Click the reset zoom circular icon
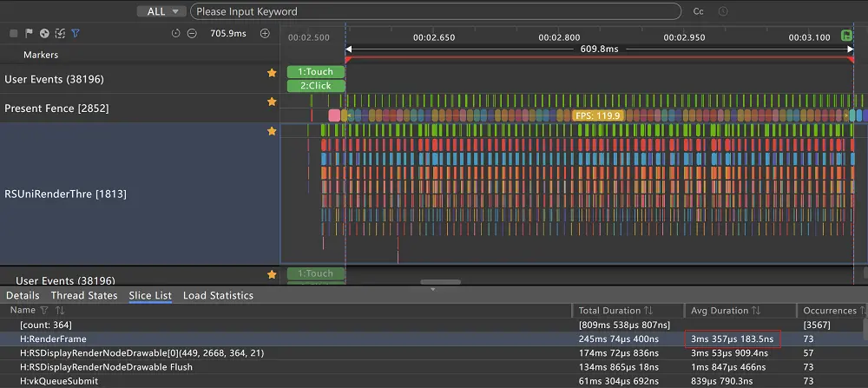 [x=176, y=34]
